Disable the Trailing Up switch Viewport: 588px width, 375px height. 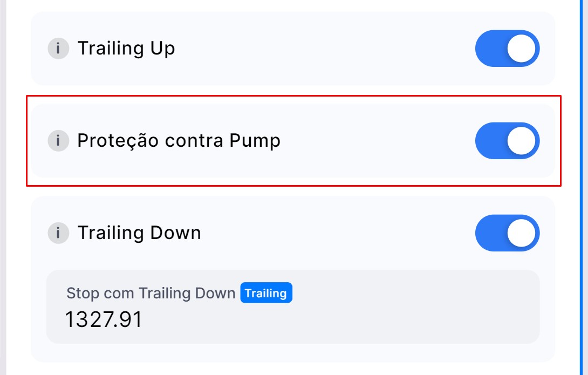point(507,49)
